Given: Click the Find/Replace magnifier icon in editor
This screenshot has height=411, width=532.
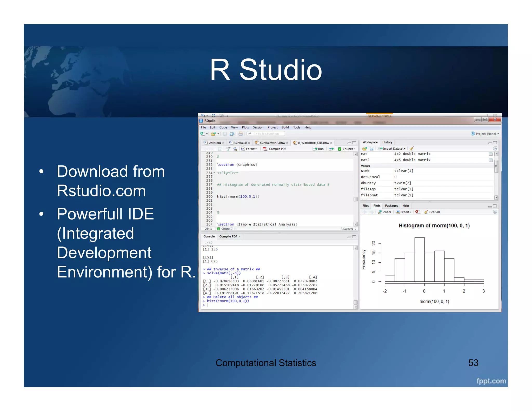Looking at the screenshot, I should tap(235, 149).
